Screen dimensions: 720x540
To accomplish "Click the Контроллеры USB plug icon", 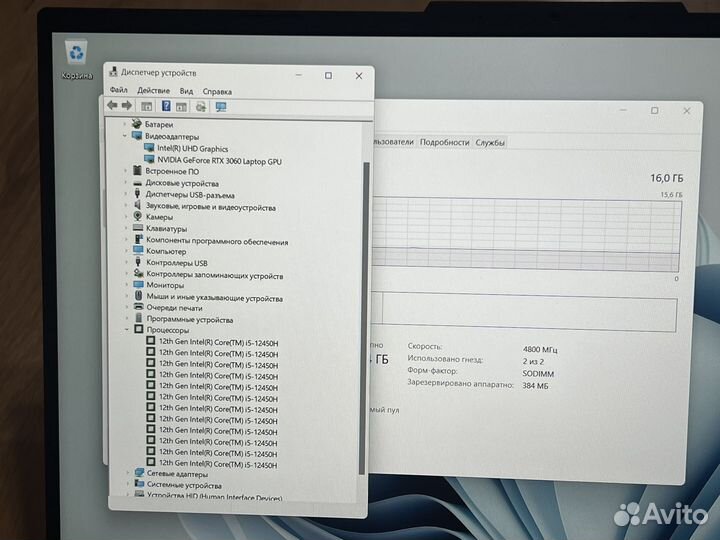I will click(138, 262).
